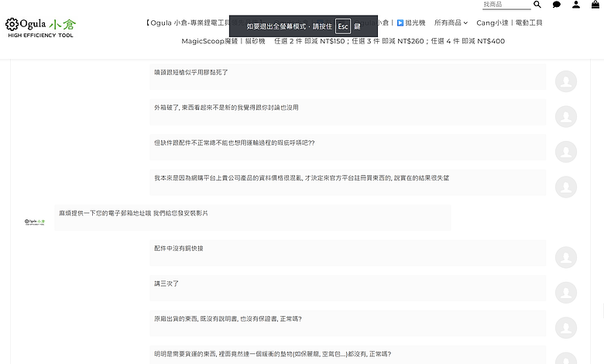Viewport: 604px width, 364px height.
Task: Click the Ogula 小倉 logo
Action: [40, 28]
